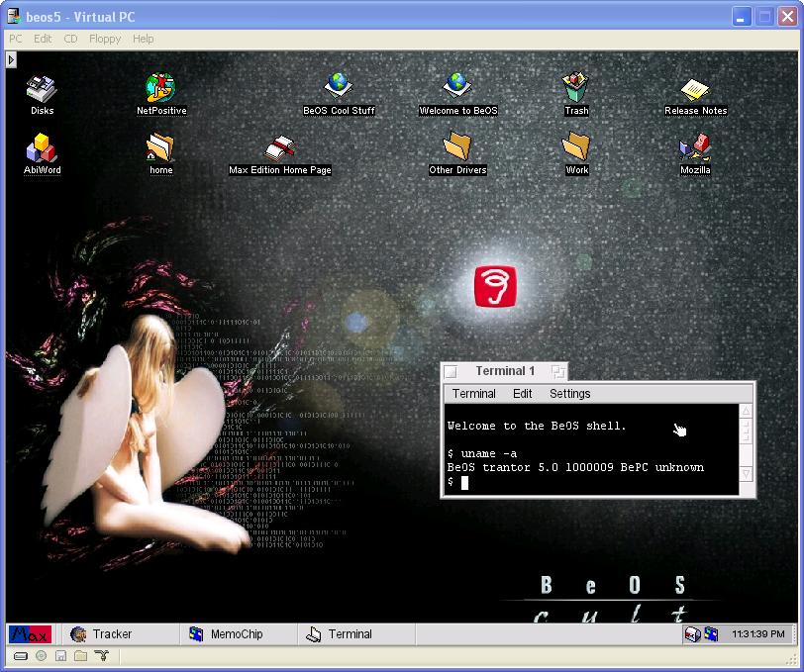The image size is (804, 672).
Task: Open the Edit menu in Terminal 1 window
Action: click(x=522, y=394)
